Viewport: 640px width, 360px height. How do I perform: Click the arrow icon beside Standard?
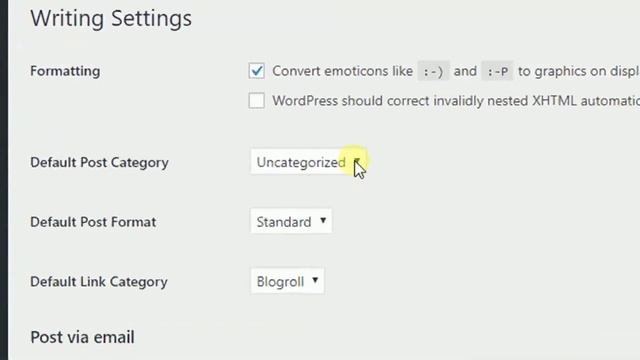[323, 220]
